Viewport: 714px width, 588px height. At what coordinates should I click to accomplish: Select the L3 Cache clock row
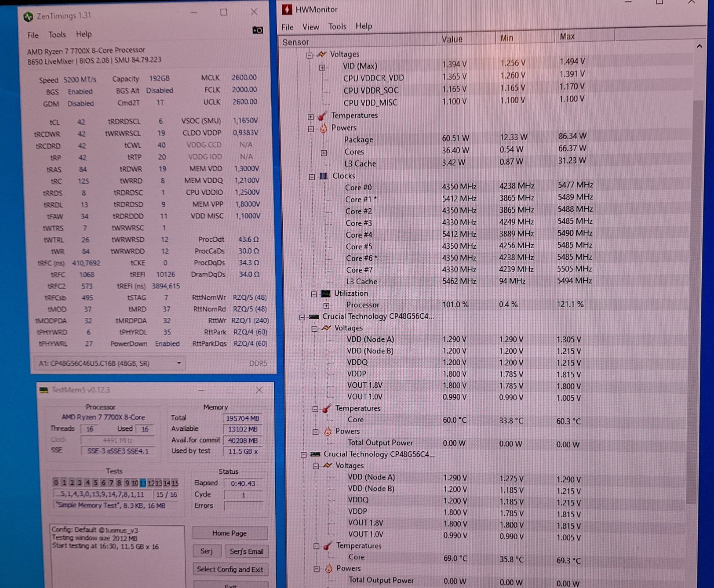469,281
